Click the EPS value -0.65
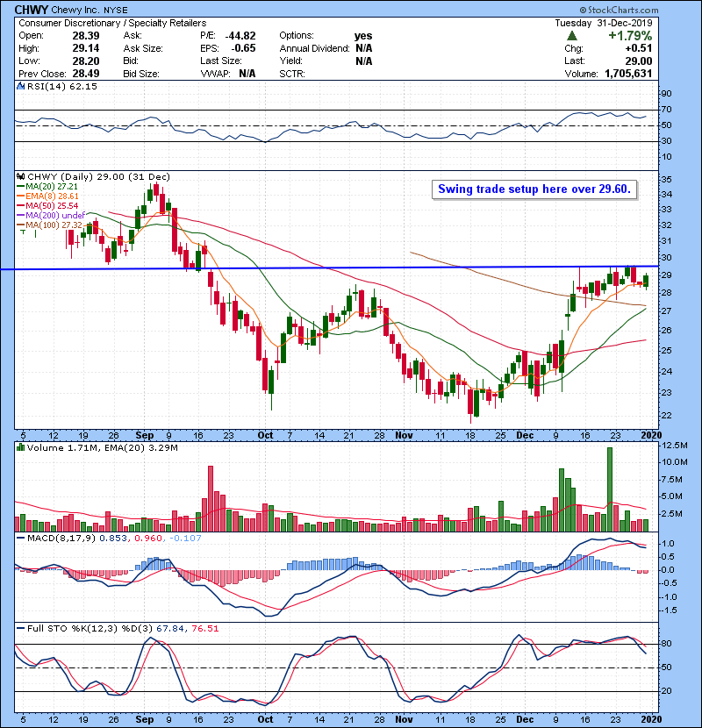Screen dimensions: 702x728 pyautogui.click(x=243, y=48)
